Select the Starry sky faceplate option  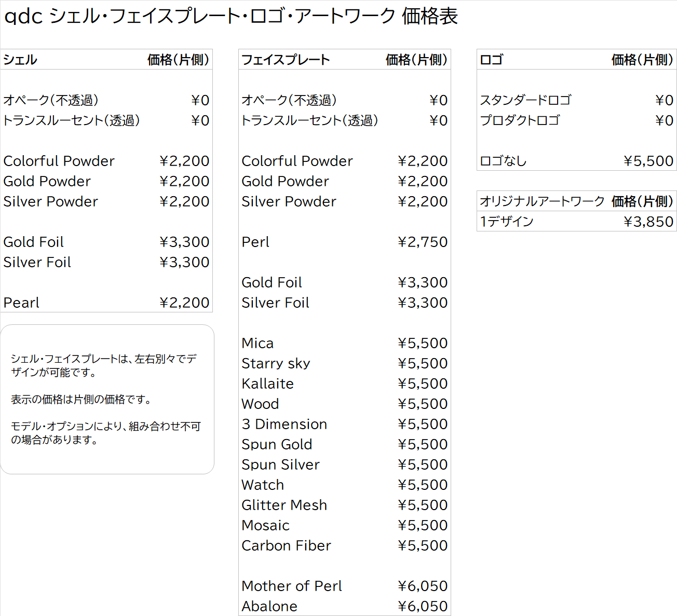pyautogui.click(x=276, y=363)
